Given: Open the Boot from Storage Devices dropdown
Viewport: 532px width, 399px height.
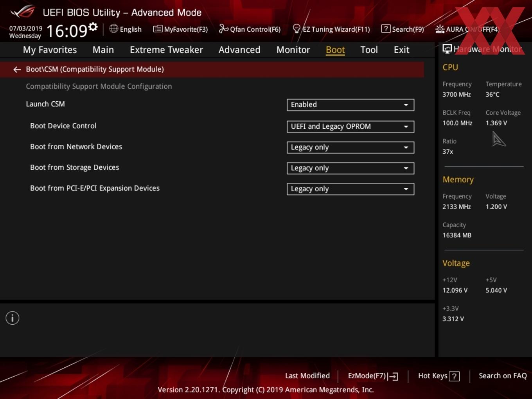Looking at the screenshot, I should pos(350,168).
